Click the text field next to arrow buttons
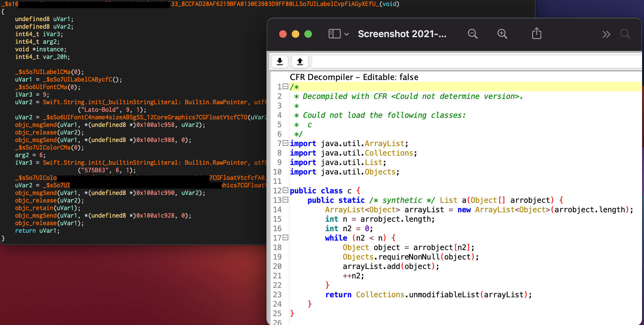The image size is (644, 325). tap(477, 62)
